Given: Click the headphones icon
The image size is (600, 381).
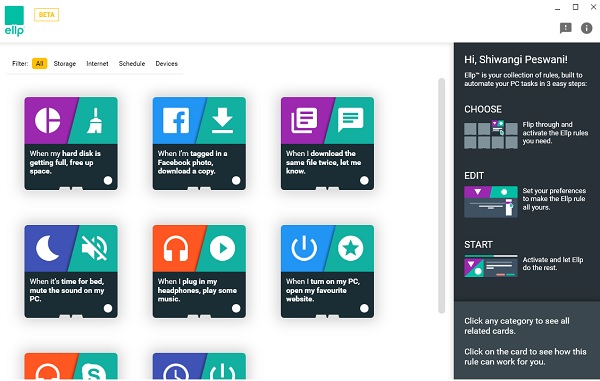Looking at the screenshot, I should (176, 248).
